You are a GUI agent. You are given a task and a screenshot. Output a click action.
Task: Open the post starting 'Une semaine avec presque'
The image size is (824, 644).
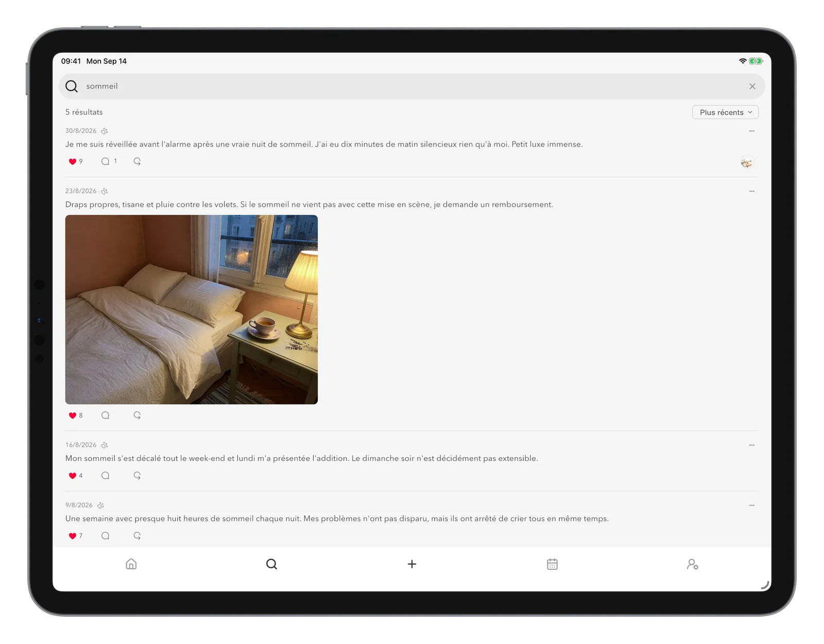pos(337,518)
